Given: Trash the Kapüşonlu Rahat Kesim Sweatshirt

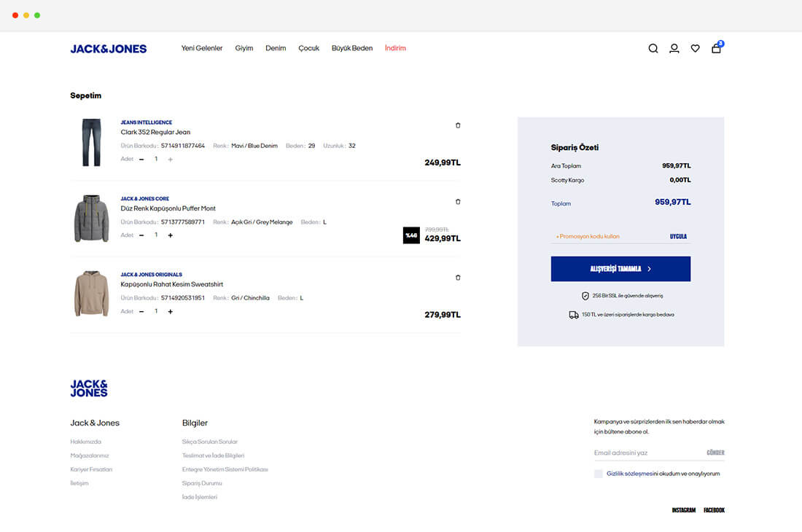Looking at the screenshot, I should 458,278.
